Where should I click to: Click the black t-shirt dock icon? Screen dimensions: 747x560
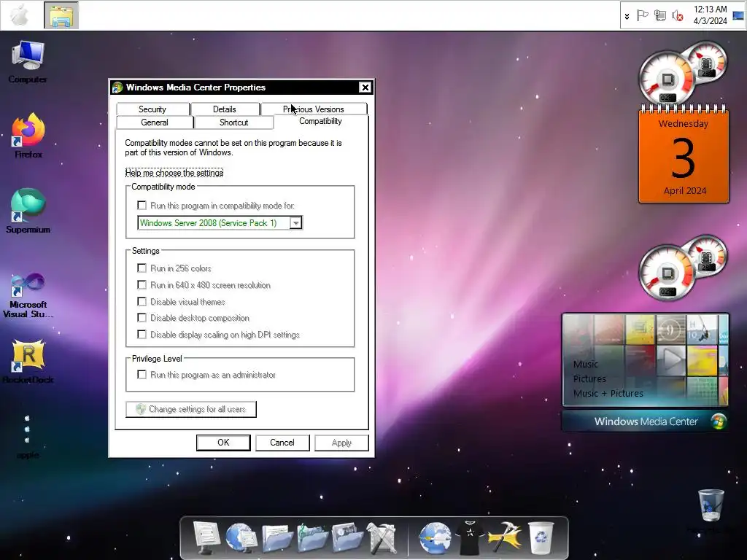[470, 538]
